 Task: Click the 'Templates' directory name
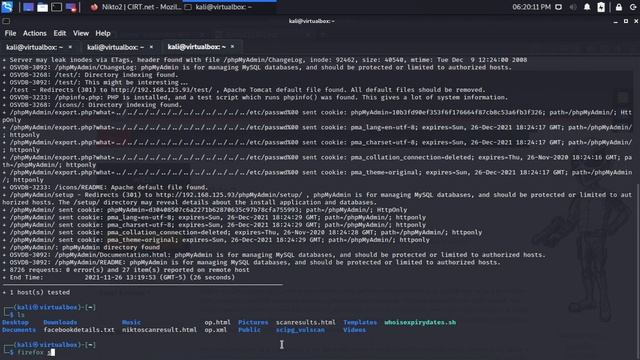[x=360, y=322]
